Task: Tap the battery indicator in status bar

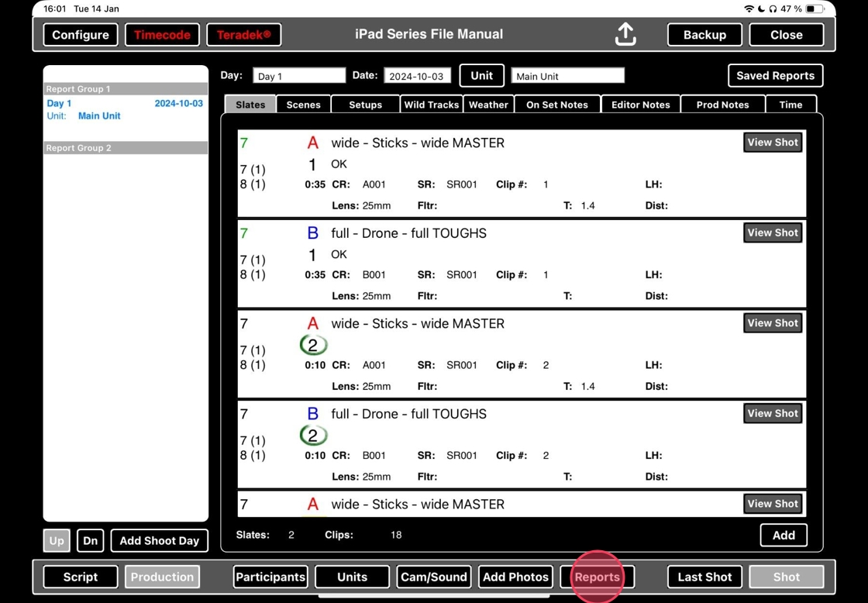Action: tap(815, 9)
